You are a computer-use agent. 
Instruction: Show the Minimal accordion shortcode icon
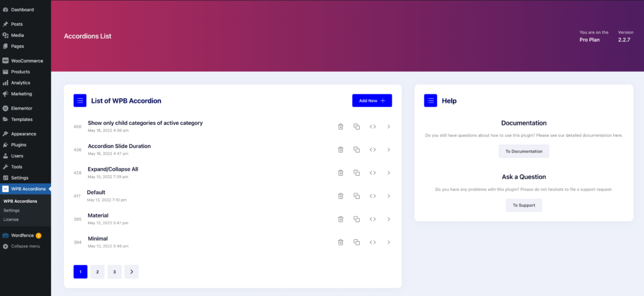click(372, 242)
